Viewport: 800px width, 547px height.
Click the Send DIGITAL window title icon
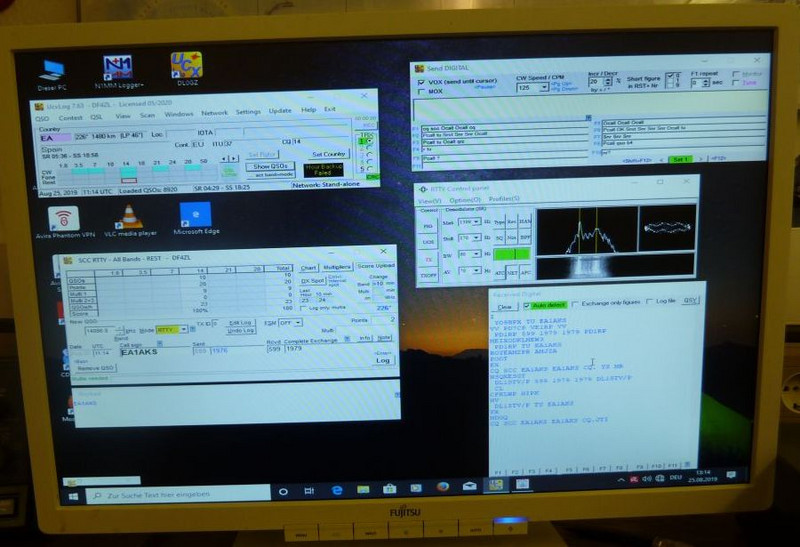[419, 68]
